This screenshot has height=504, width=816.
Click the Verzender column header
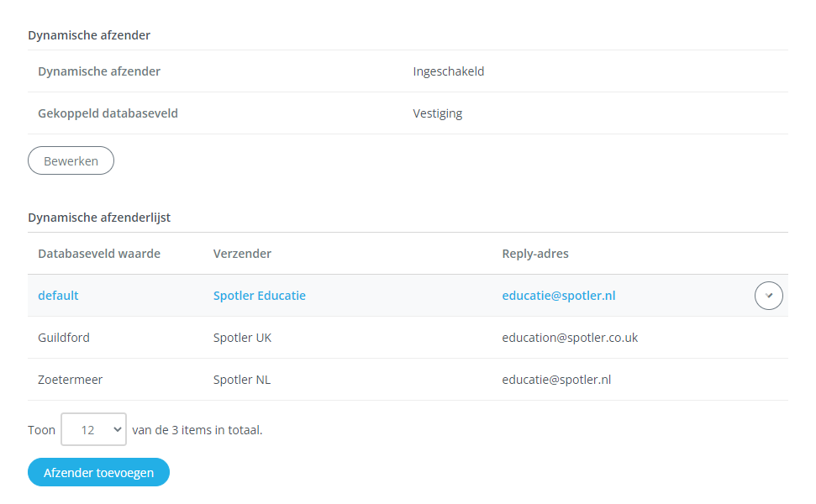click(242, 254)
